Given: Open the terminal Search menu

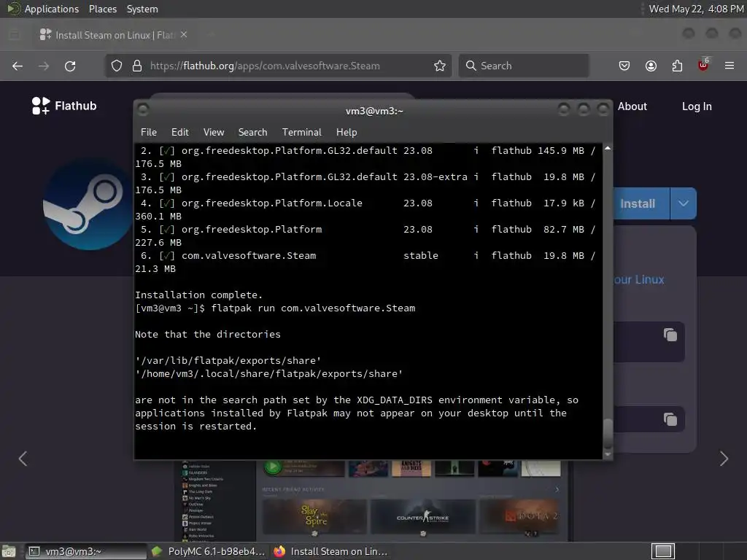Looking at the screenshot, I should tap(252, 132).
